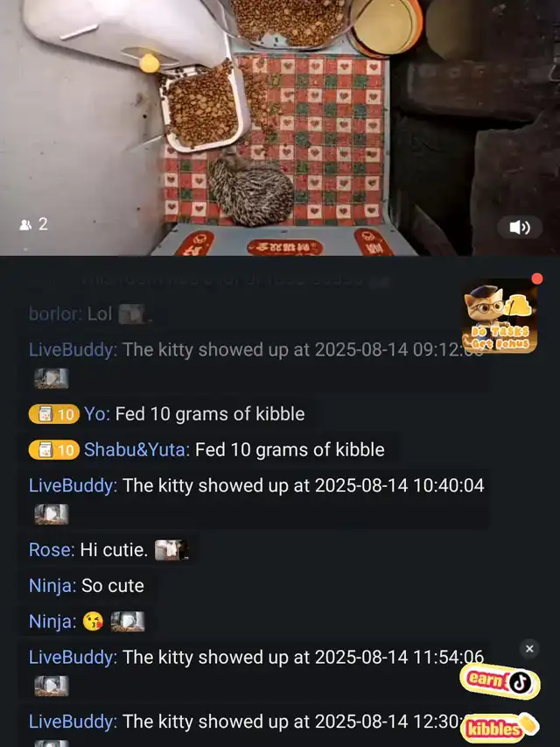Open borlor's Lol snapshot

pos(135,314)
